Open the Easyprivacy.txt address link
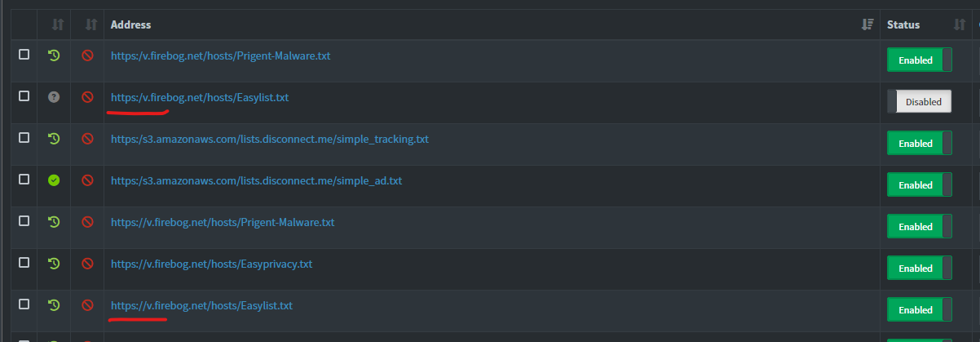 [x=211, y=264]
